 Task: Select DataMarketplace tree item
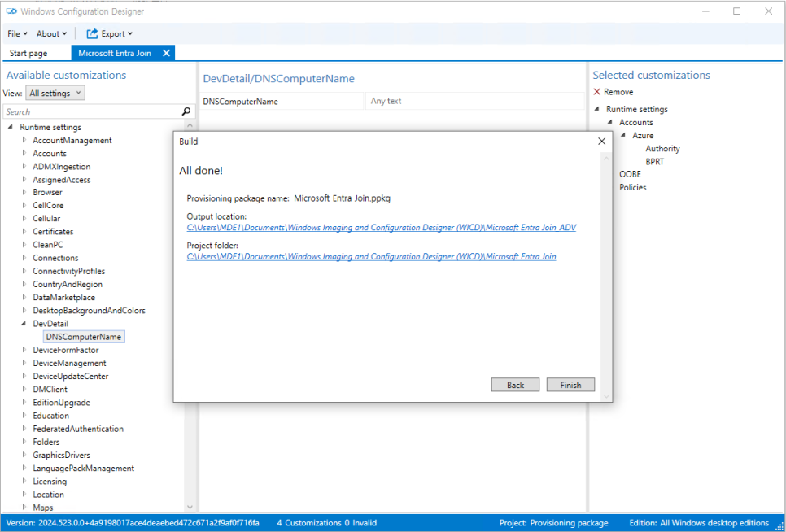click(x=64, y=297)
